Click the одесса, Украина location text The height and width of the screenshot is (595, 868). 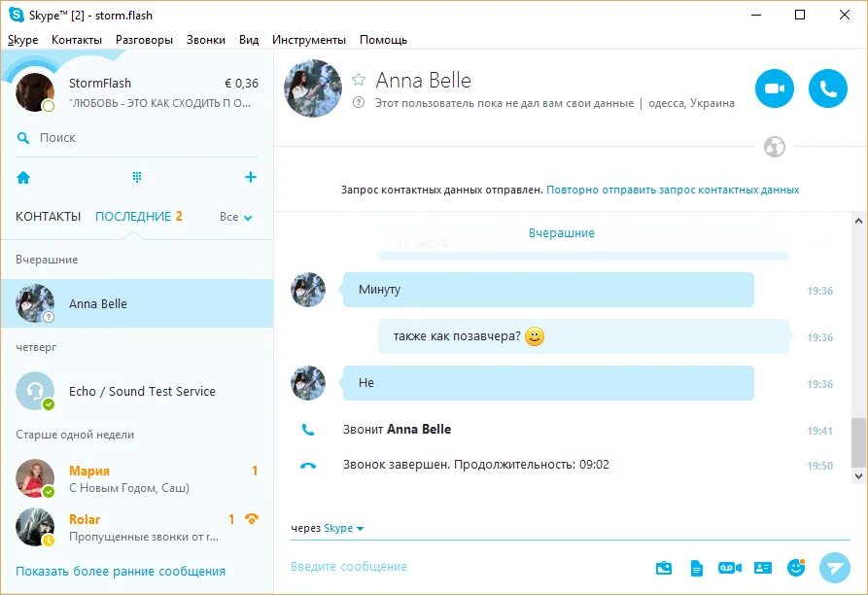point(691,103)
